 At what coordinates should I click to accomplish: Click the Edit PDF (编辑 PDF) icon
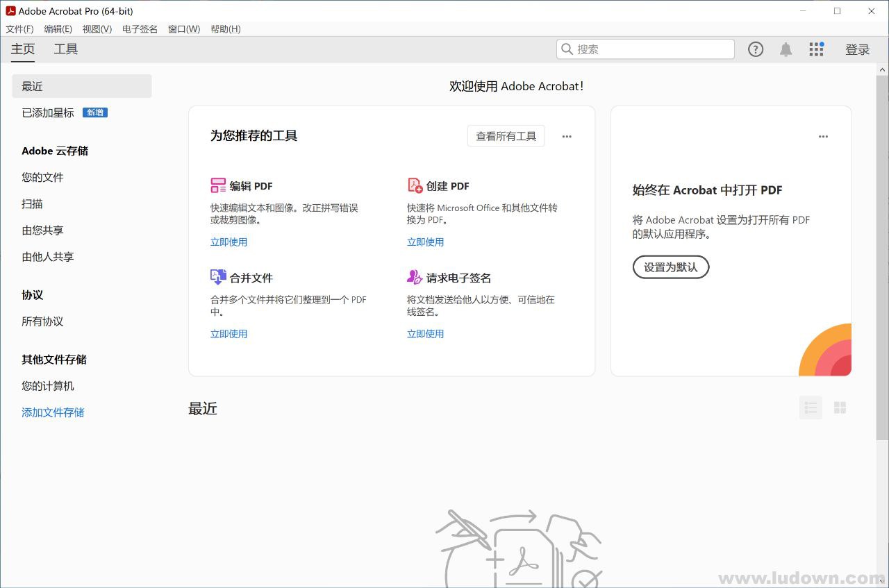pos(218,185)
